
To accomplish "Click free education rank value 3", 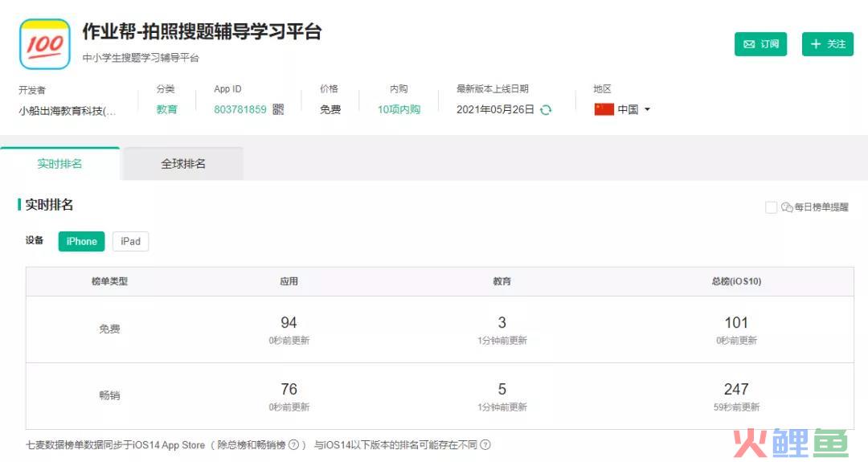I will 502,322.
